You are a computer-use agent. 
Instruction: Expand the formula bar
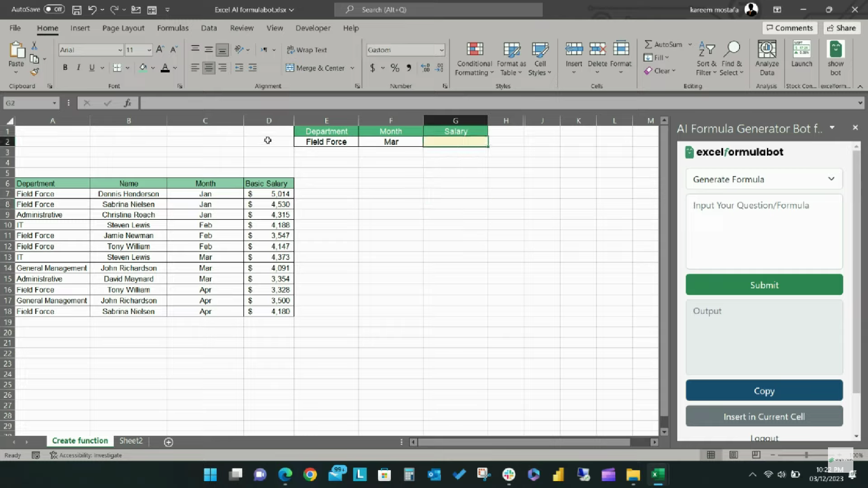click(860, 103)
